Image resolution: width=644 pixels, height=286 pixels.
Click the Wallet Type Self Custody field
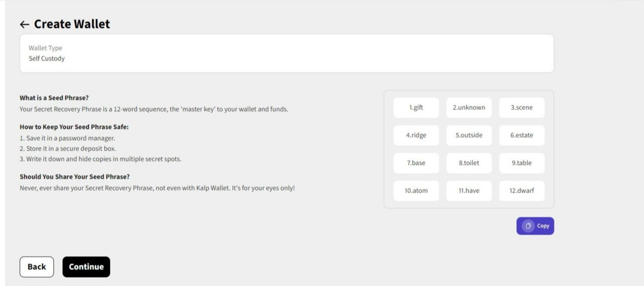(x=287, y=53)
